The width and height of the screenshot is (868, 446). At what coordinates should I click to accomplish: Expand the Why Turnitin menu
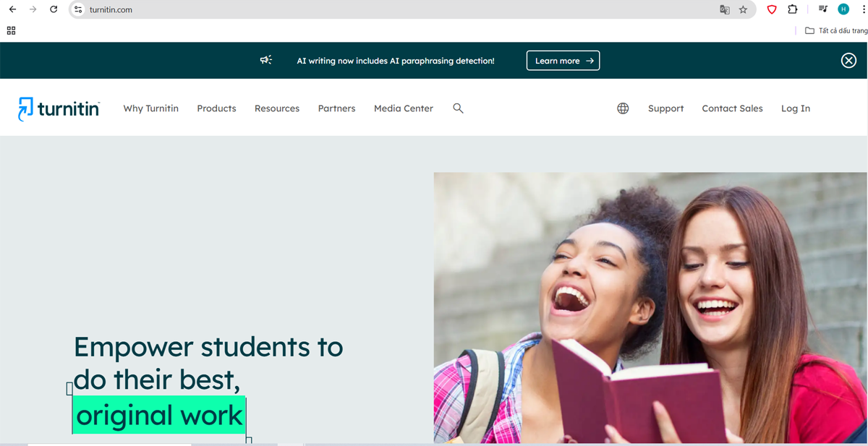[150, 108]
